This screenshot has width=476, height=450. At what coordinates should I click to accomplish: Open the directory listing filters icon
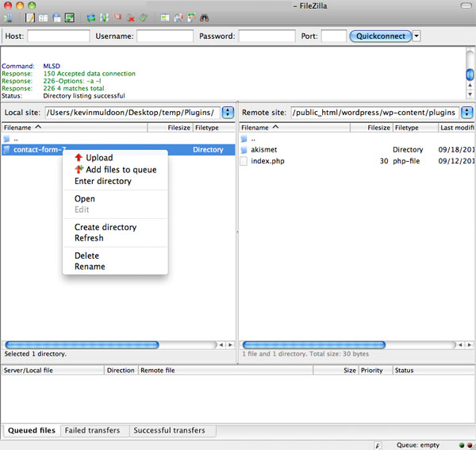[165, 17]
